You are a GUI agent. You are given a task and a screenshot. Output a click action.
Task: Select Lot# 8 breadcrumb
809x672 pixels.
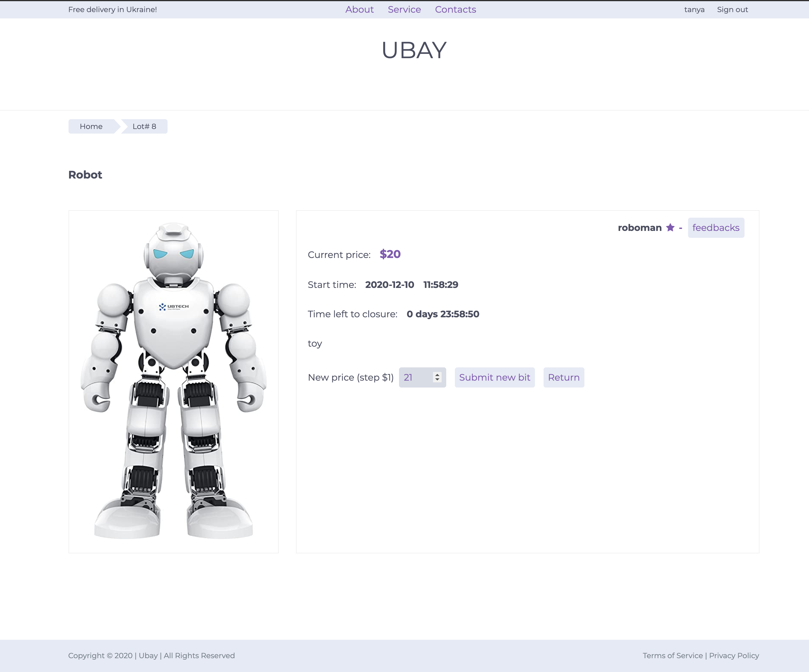click(x=144, y=126)
